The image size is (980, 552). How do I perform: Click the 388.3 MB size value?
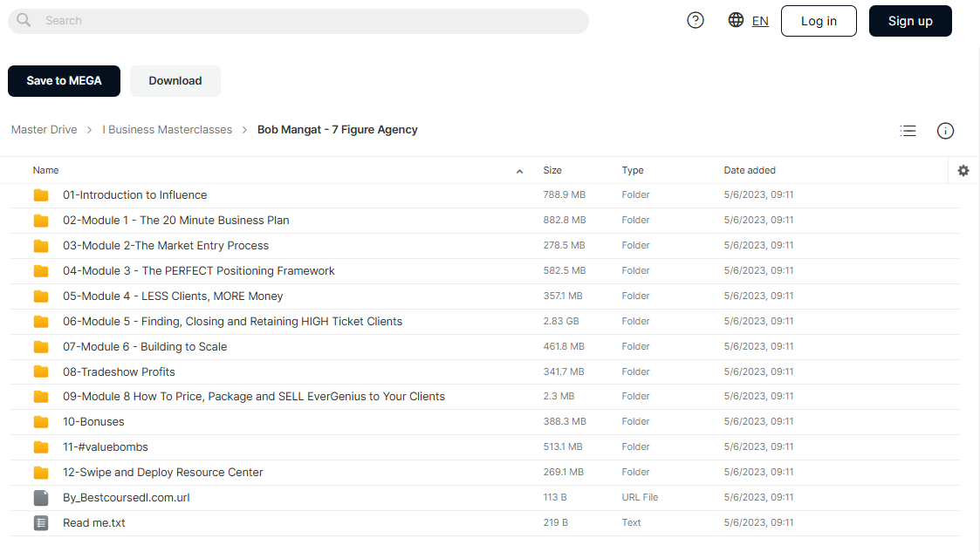tap(565, 421)
